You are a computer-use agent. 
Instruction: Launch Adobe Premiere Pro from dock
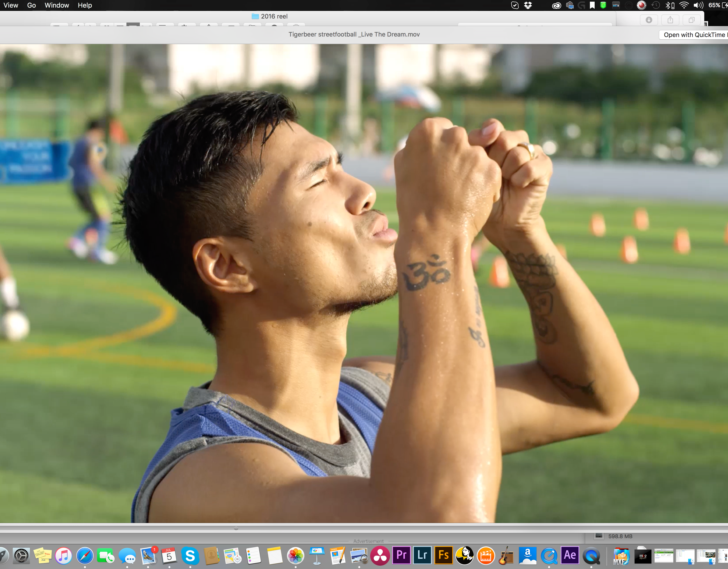click(x=401, y=555)
